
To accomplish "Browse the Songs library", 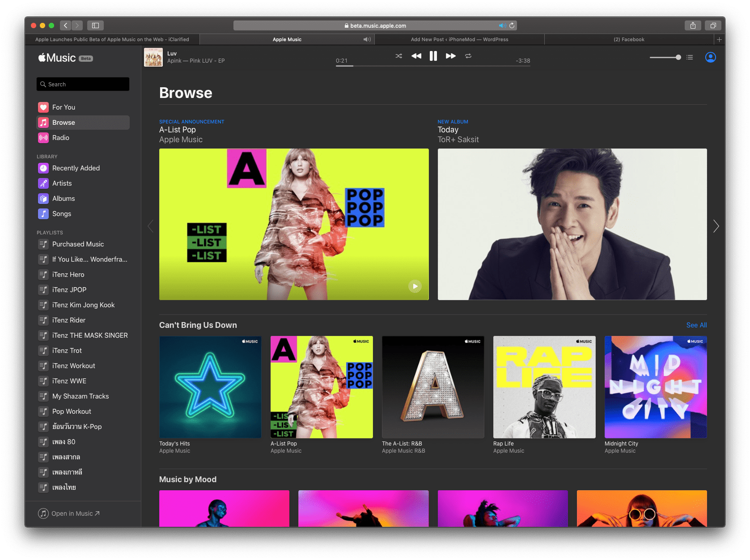I will pyautogui.click(x=62, y=213).
